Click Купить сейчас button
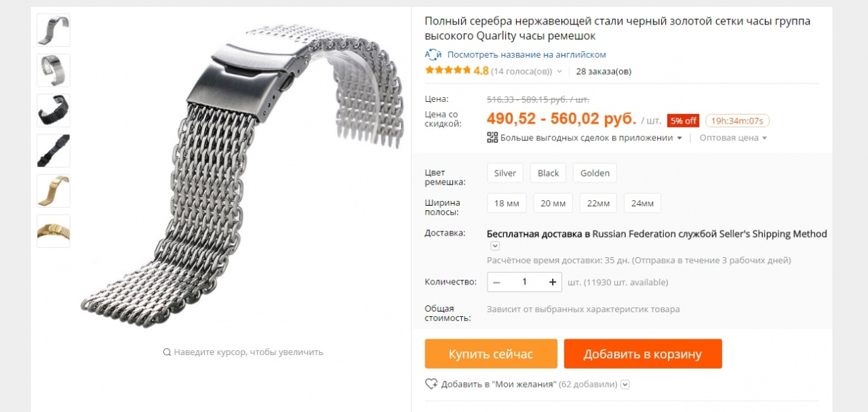Image resolution: width=868 pixels, height=412 pixels. [x=491, y=354]
